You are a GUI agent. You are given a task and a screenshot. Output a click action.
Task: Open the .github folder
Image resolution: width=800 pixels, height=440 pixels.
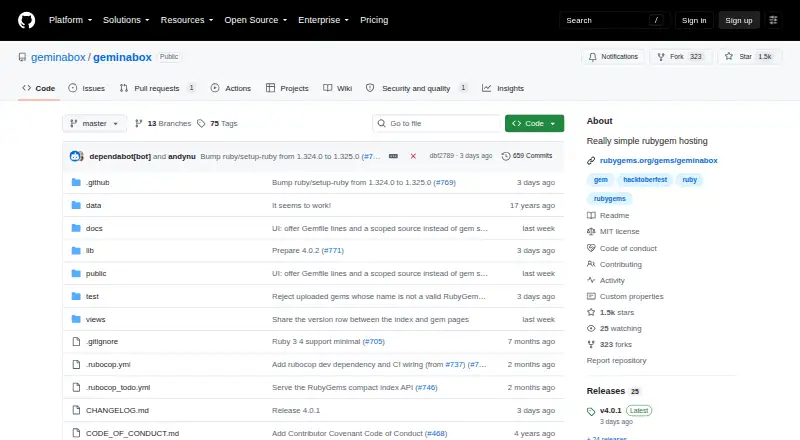click(97, 182)
